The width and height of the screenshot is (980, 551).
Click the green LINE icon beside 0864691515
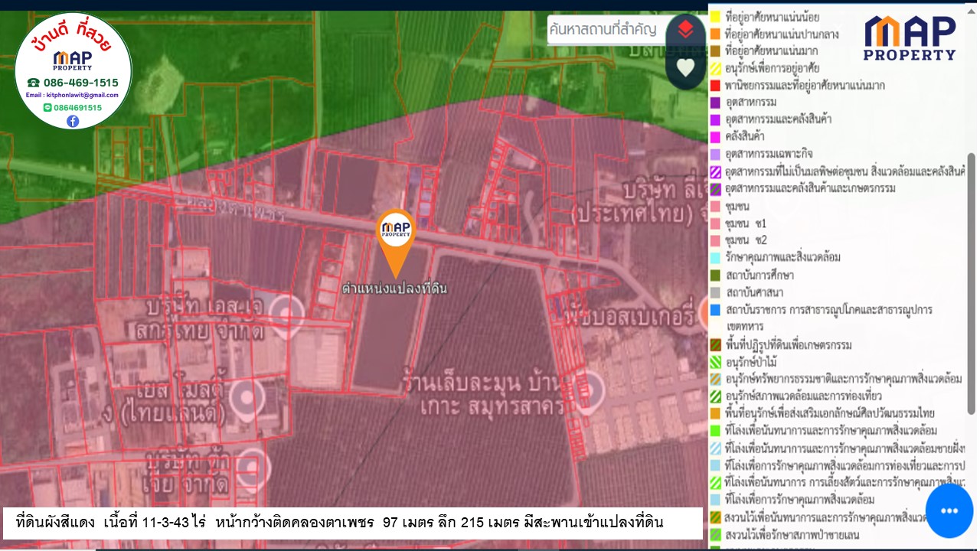pyautogui.click(x=47, y=108)
